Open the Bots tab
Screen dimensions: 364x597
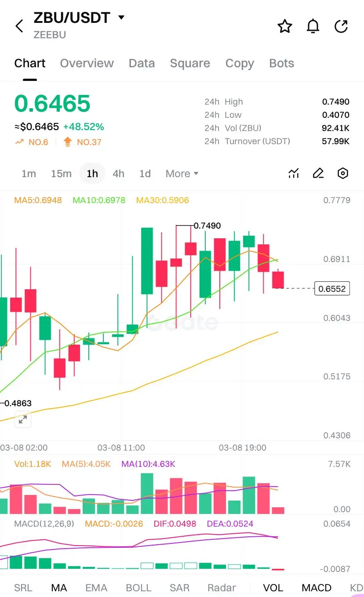(x=281, y=63)
